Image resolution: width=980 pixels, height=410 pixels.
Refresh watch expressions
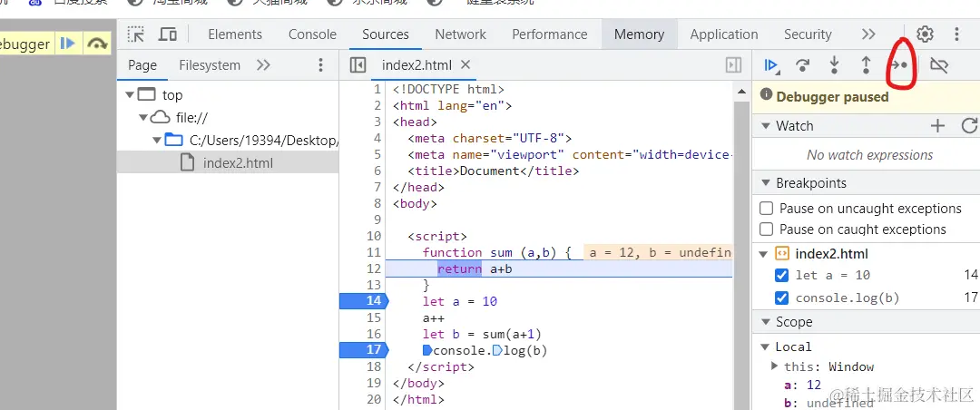[x=969, y=125]
